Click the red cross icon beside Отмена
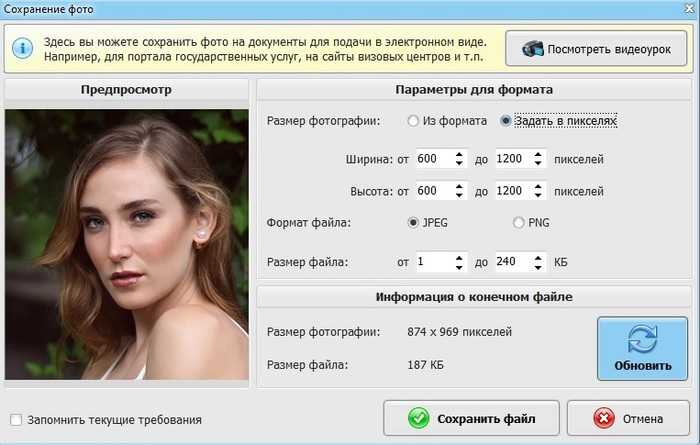This screenshot has width=700, height=445. (604, 419)
